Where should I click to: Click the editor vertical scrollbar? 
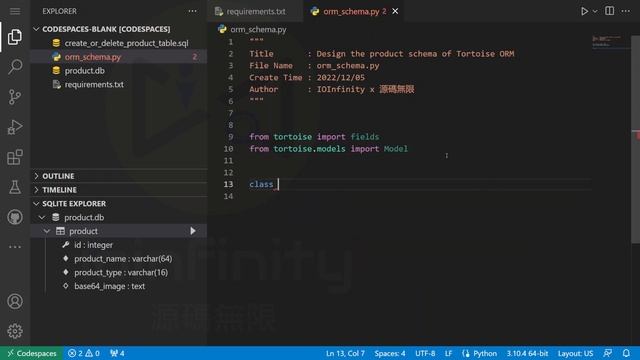click(x=636, y=139)
